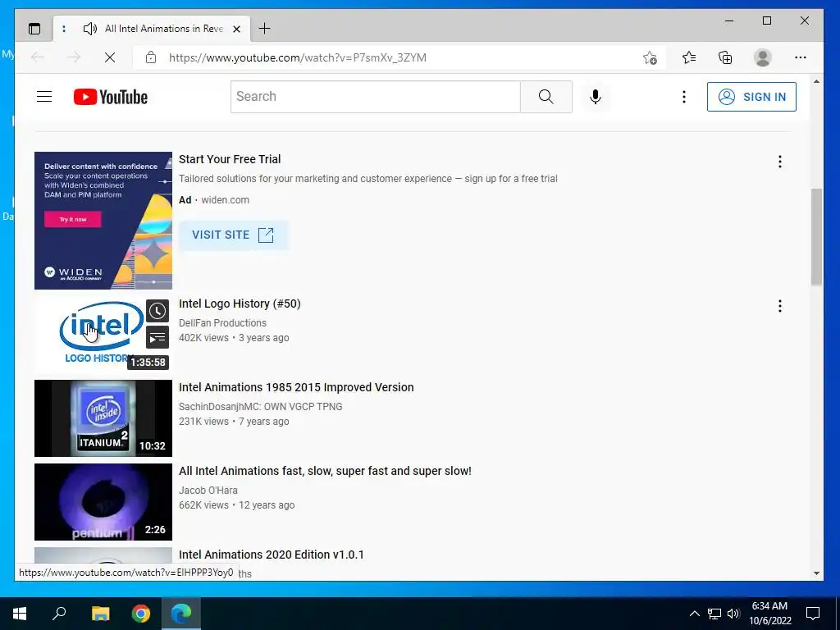The image size is (840, 630).
Task: Open system volume tray icon
Action: (733, 614)
